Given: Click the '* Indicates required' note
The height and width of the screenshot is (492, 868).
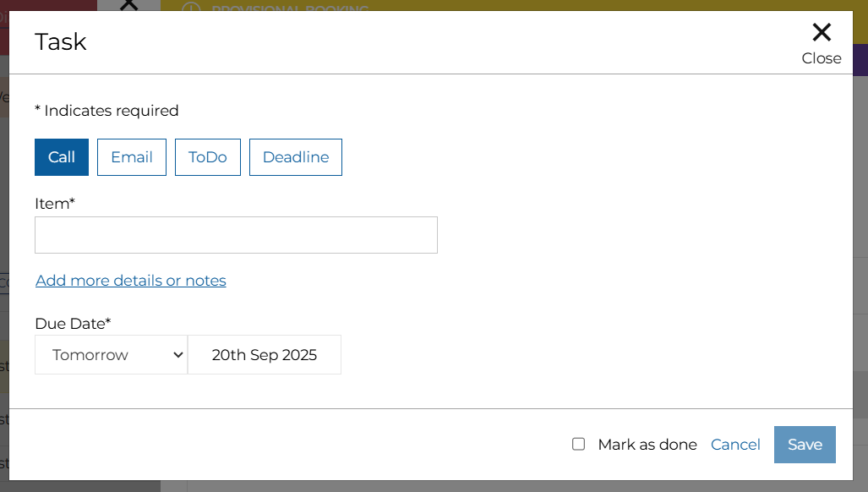Looking at the screenshot, I should click(106, 111).
